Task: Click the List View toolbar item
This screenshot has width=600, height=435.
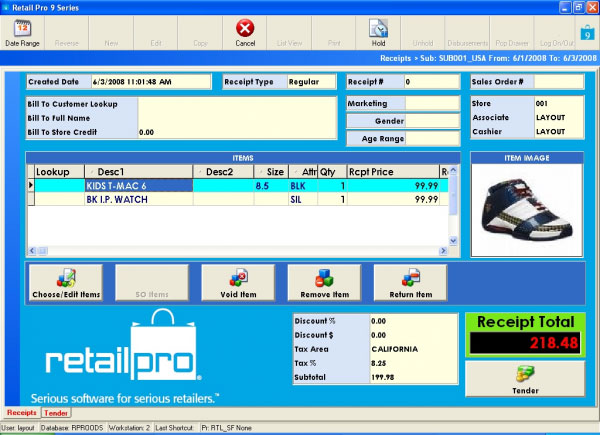Action: [x=289, y=33]
